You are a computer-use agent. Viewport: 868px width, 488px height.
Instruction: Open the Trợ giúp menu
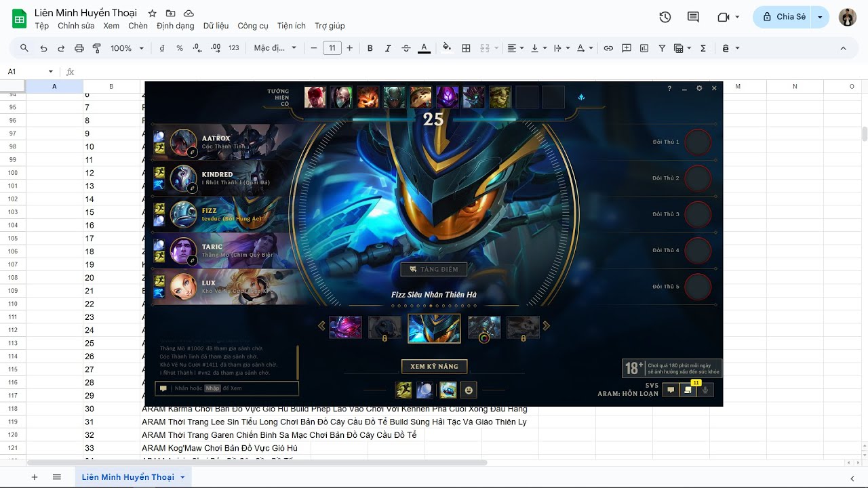[330, 26]
